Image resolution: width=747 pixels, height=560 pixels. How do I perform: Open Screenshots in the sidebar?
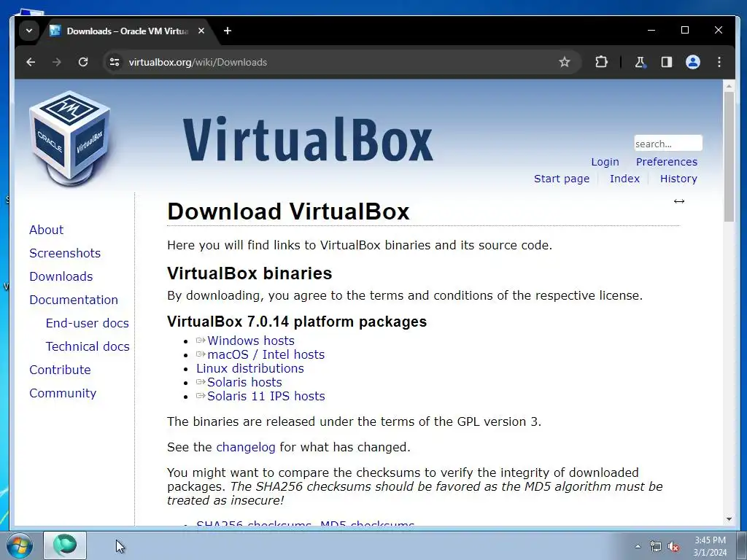[65, 253]
